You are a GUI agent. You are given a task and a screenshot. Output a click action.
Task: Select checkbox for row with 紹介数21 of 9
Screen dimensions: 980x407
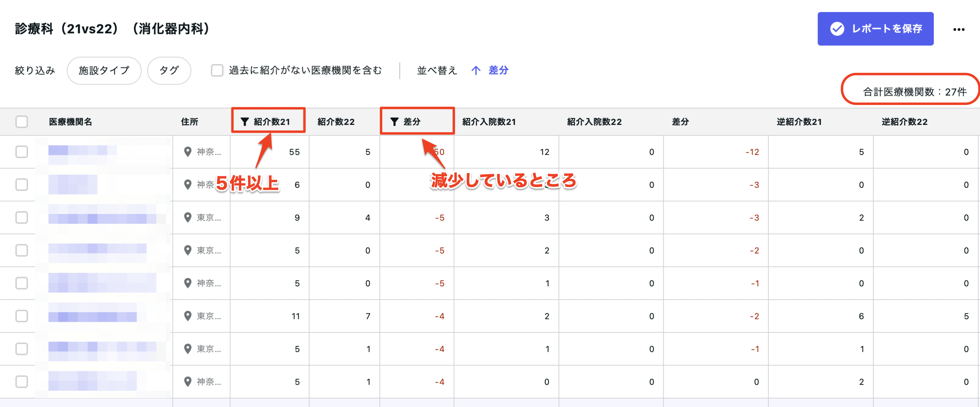pyautogui.click(x=22, y=218)
